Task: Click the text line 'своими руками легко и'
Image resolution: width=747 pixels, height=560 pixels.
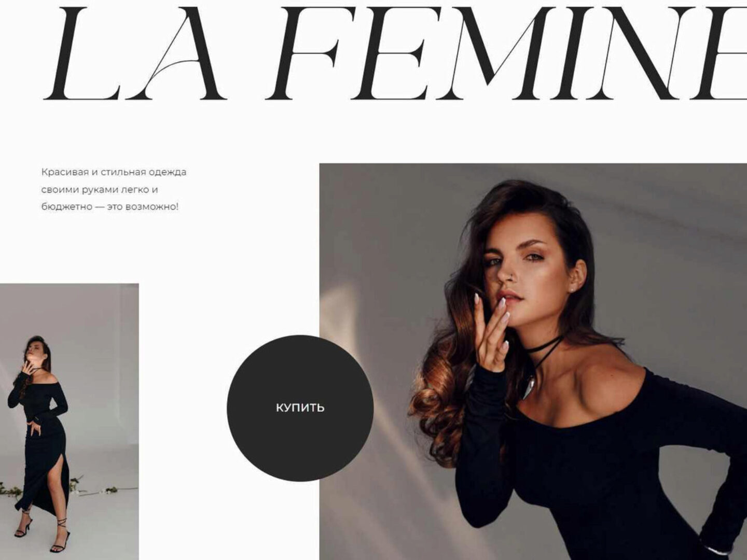Action: pos(100,189)
